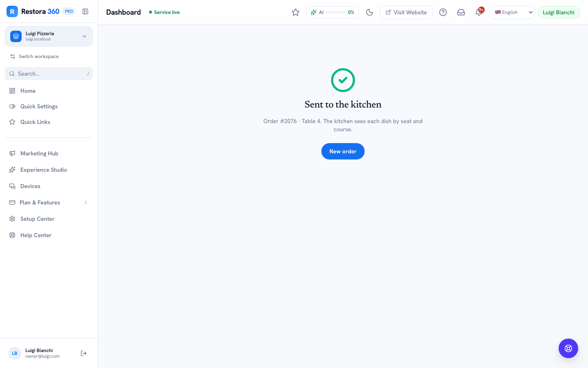
Task: Click the Quick Settings toggle icon
Action: 12,106
